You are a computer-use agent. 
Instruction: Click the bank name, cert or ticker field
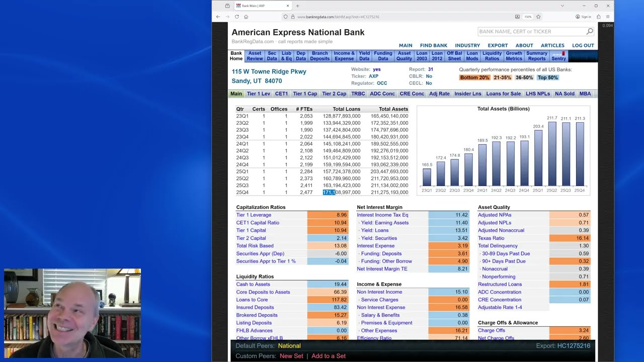[x=531, y=31]
